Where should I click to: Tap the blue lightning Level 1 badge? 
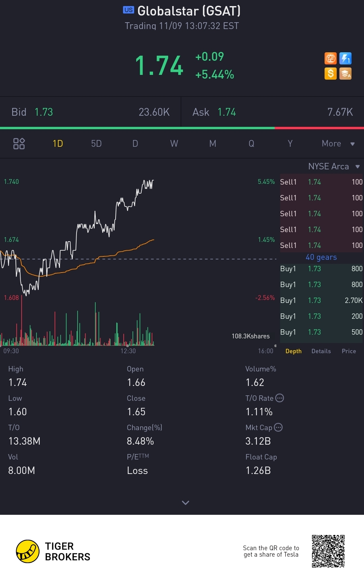pyautogui.click(x=345, y=58)
